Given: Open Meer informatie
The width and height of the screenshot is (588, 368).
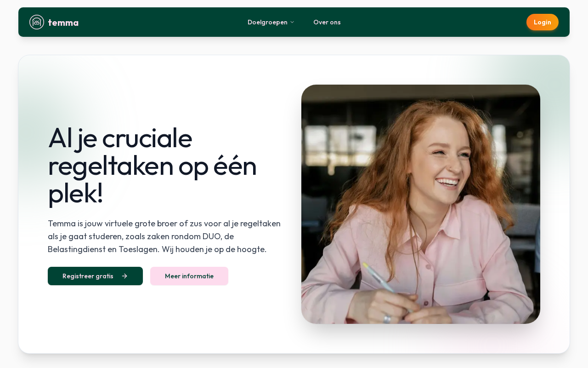Looking at the screenshot, I should coord(189,276).
